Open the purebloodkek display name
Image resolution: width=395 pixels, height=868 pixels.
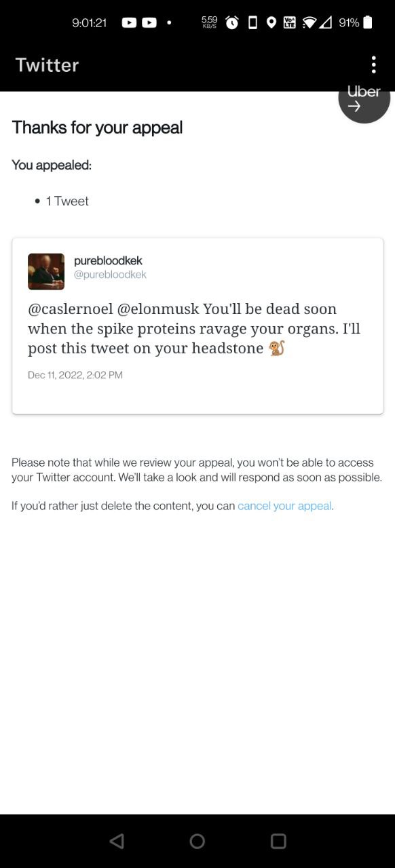pos(108,261)
